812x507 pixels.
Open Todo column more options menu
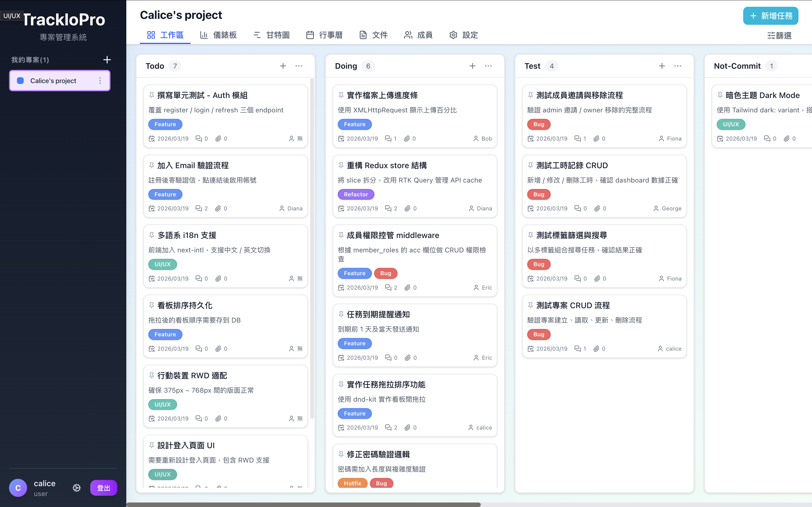coord(299,66)
